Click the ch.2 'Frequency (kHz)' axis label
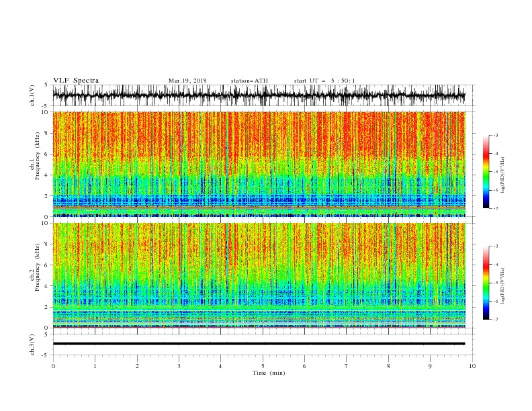Screen dimensions: 532x411 37,267
